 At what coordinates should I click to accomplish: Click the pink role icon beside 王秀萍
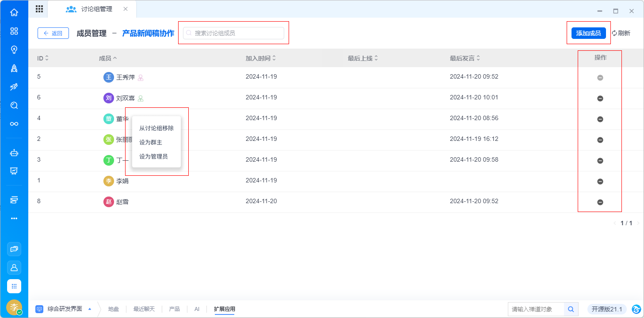click(141, 78)
